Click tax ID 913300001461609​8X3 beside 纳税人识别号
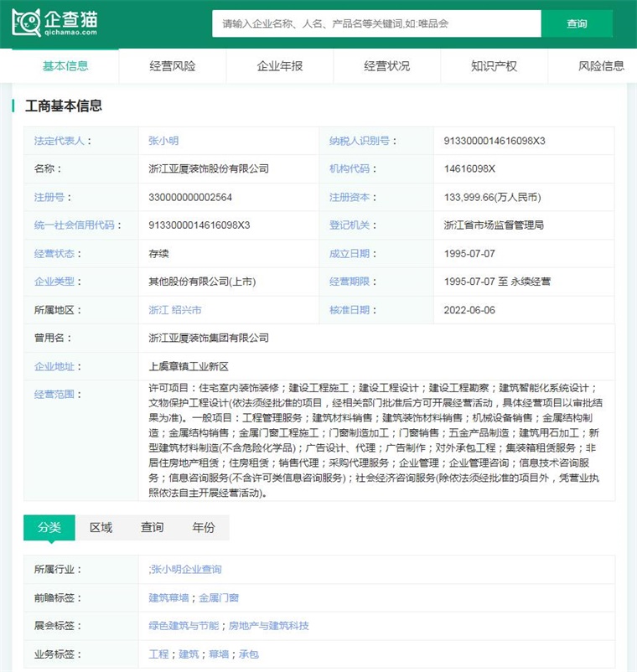Screen dimensions: 637x672 495,141
